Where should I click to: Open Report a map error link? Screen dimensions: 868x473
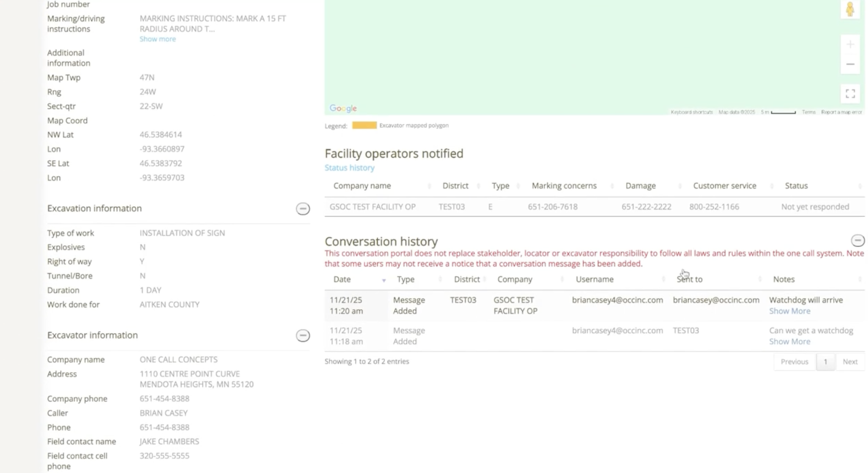pos(841,112)
